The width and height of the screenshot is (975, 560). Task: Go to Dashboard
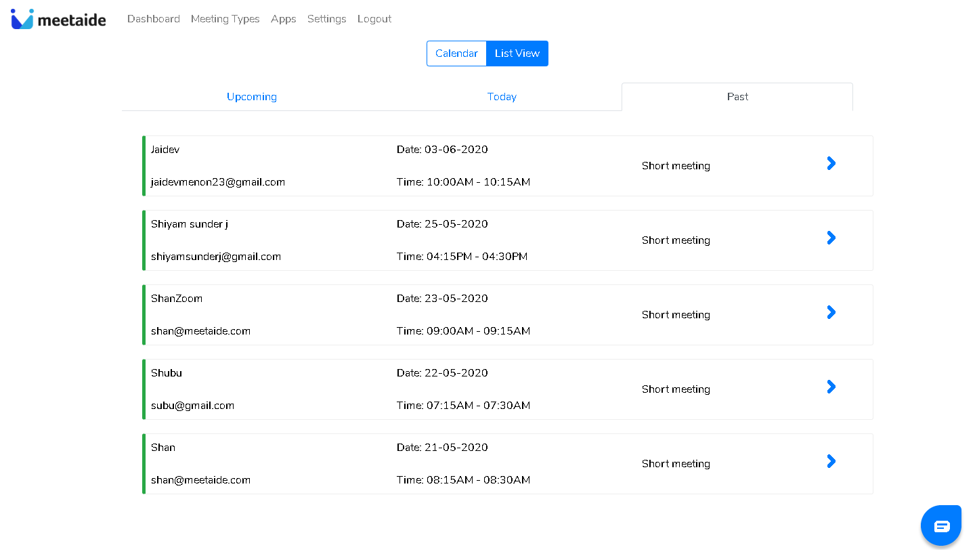tap(154, 19)
